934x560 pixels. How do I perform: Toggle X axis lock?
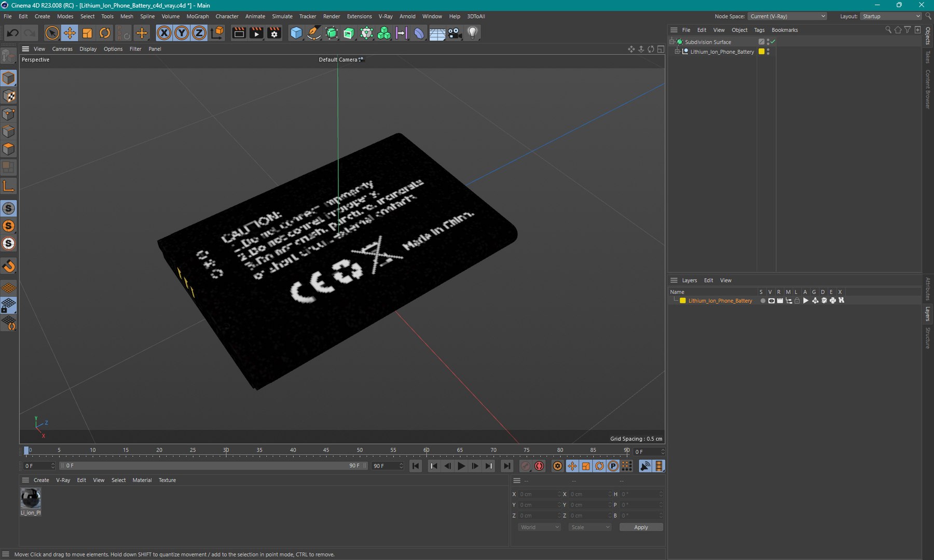(x=164, y=33)
